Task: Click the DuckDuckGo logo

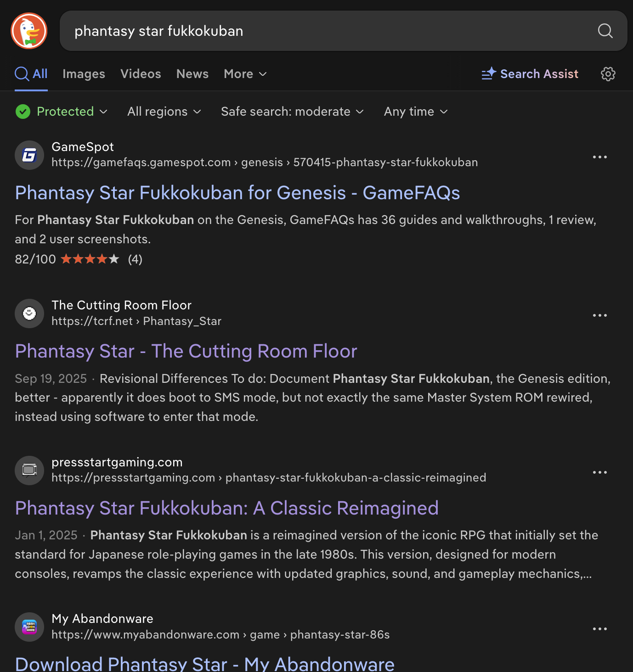Action: pyautogui.click(x=29, y=30)
